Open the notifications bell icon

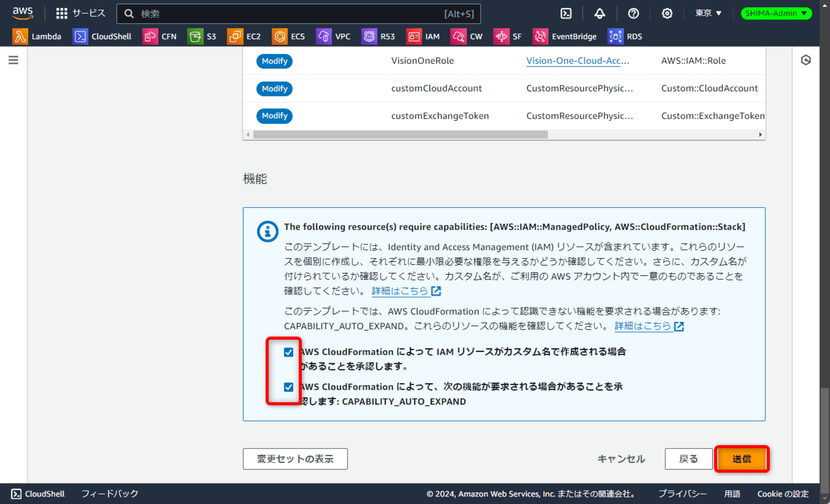[600, 13]
